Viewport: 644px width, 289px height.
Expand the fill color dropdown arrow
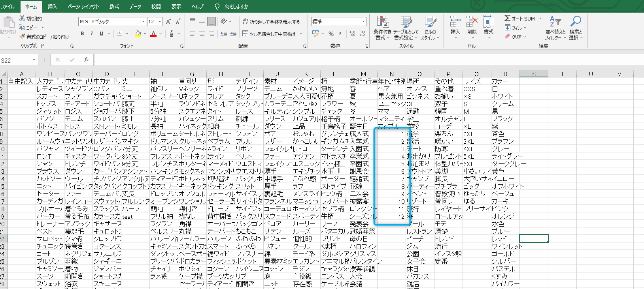[145, 34]
